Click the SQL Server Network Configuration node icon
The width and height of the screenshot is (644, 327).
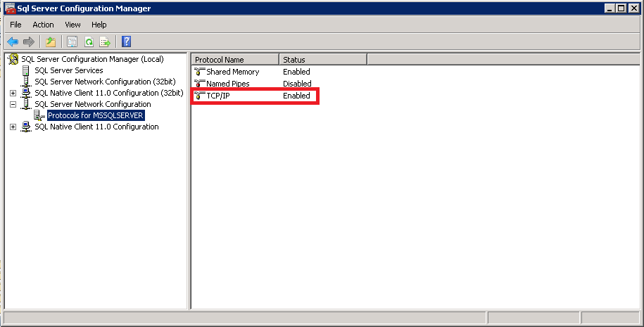tap(26, 104)
